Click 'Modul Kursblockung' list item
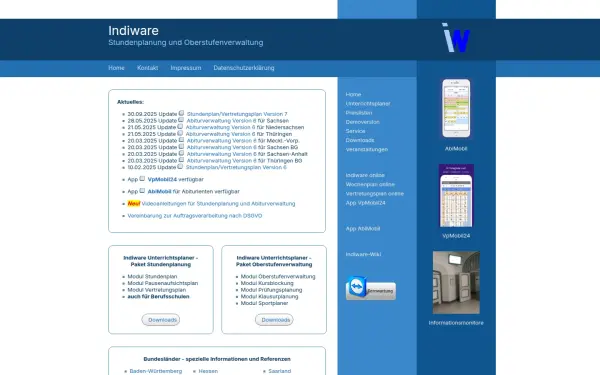This screenshot has height=375, width=600. click(x=267, y=283)
